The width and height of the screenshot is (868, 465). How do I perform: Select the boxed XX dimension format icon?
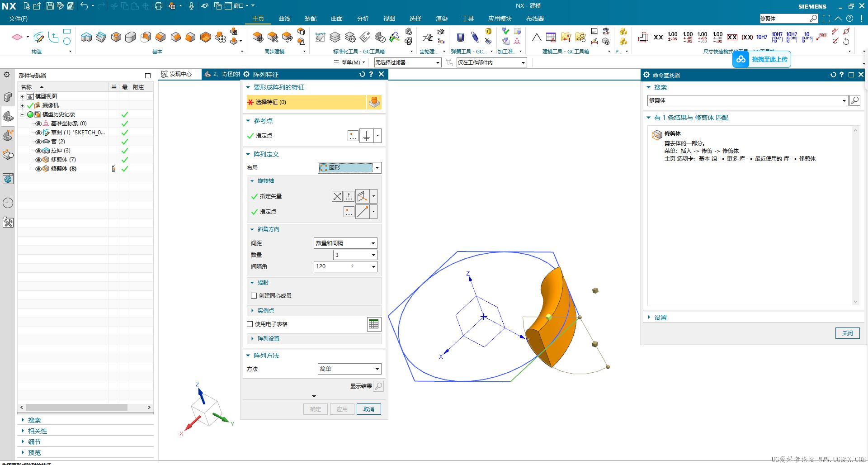click(x=732, y=37)
